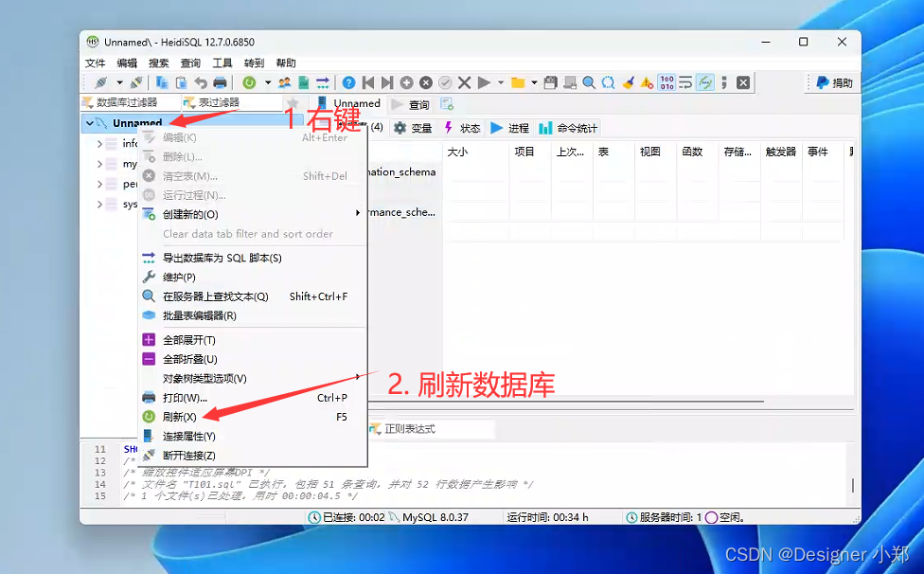
Task: Click the magnifying glass search icon in toolbar
Action: [x=589, y=81]
